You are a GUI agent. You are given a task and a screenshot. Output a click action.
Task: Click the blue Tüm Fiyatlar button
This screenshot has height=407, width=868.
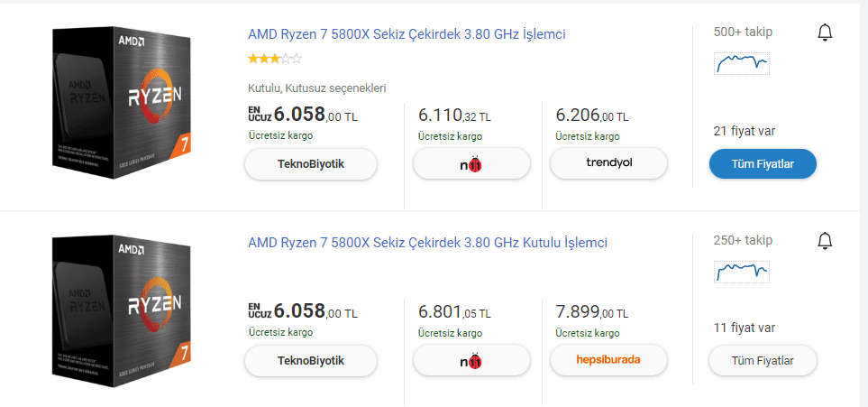click(x=763, y=163)
